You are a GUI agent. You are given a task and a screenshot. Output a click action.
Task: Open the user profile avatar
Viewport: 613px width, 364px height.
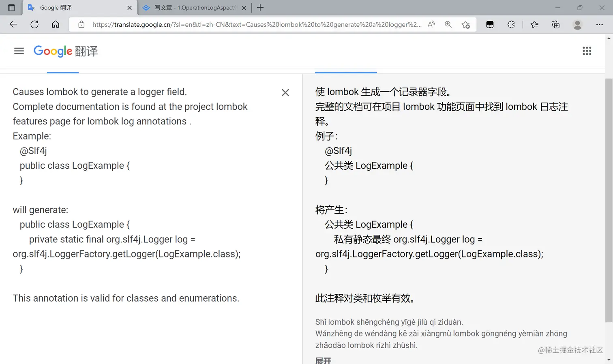pyautogui.click(x=577, y=24)
